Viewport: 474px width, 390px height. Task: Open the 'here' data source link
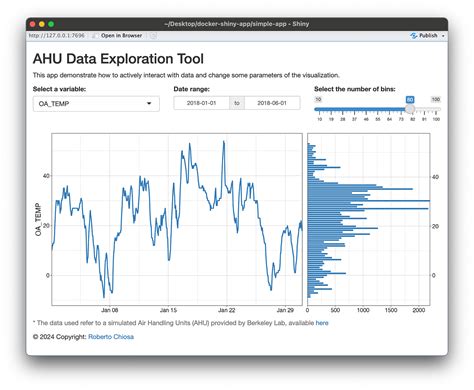(x=322, y=323)
